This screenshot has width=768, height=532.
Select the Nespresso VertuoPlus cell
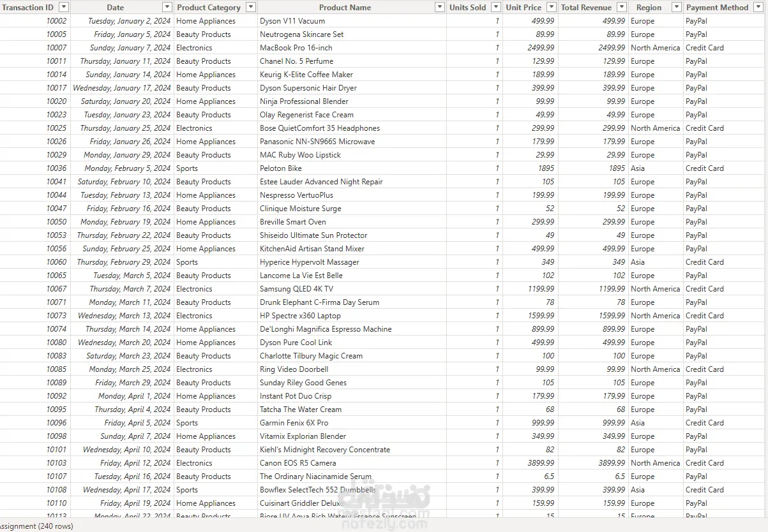pyautogui.click(x=352, y=195)
